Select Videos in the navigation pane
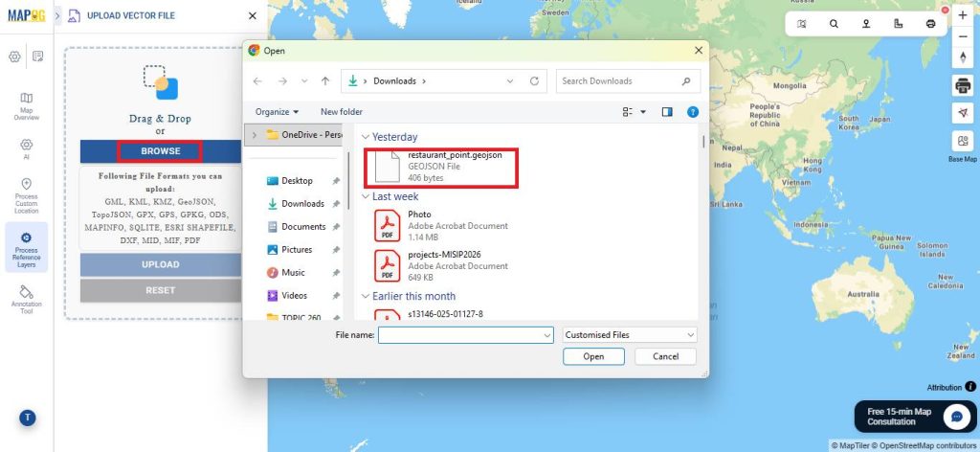The image size is (980, 452). point(295,295)
